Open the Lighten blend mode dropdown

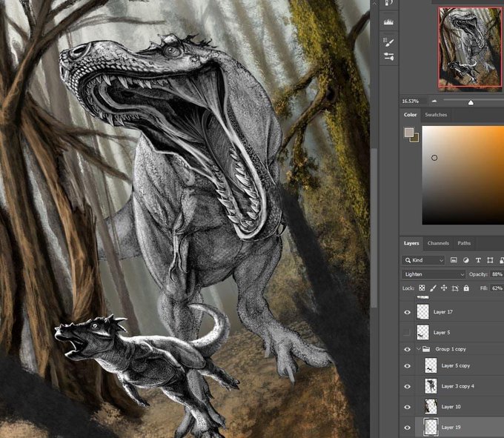(434, 274)
